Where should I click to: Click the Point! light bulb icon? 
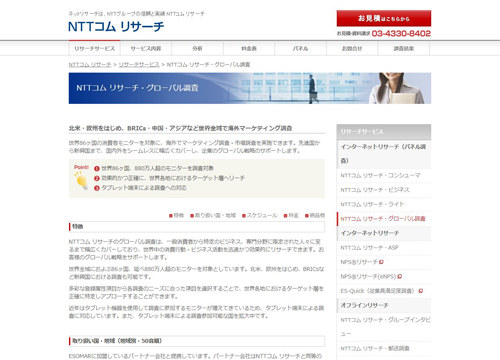point(82,181)
